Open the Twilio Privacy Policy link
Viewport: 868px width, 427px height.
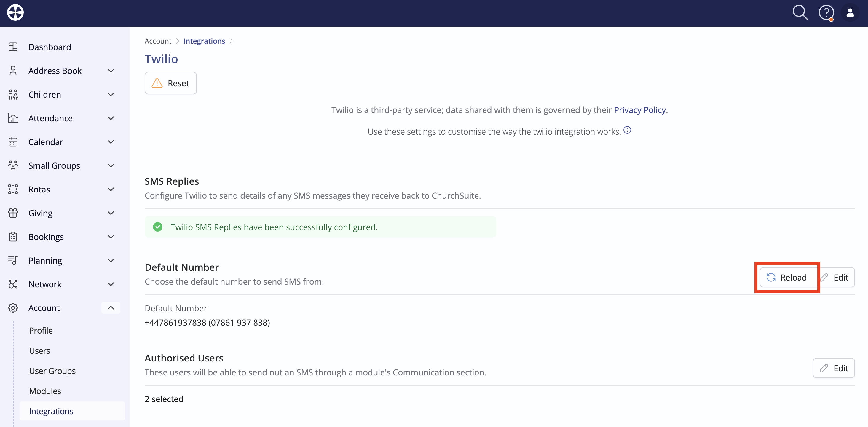coord(639,110)
